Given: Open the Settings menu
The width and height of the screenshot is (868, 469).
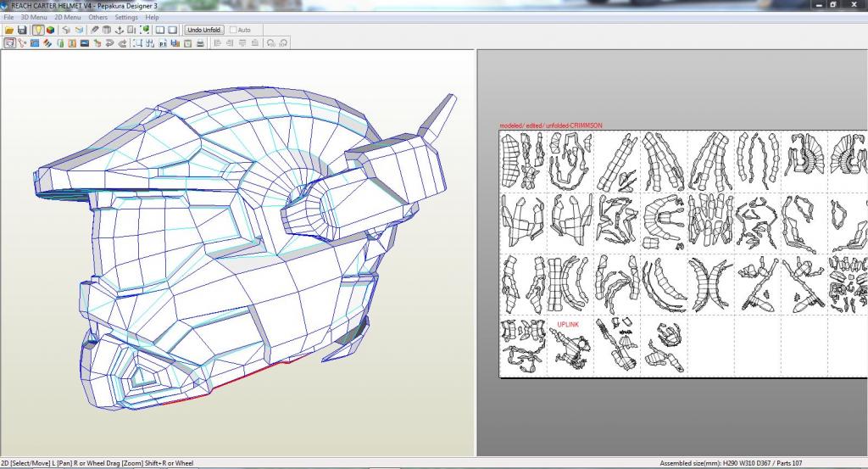Looking at the screenshot, I should click(126, 17).
